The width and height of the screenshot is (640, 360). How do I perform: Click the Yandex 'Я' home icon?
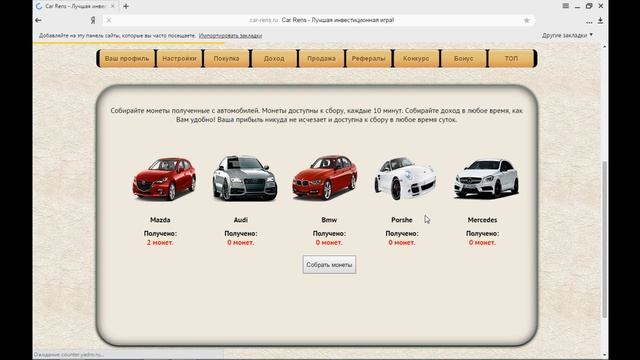(93, 20)
